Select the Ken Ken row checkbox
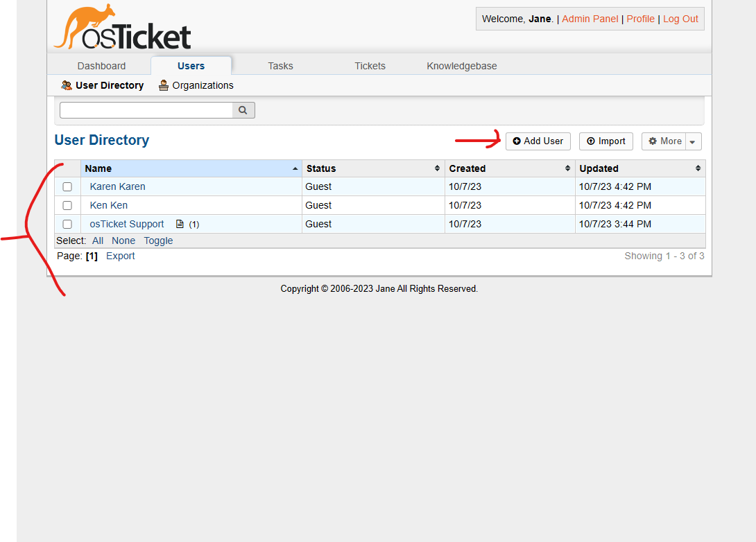The image size is (756, 542). 67,205
